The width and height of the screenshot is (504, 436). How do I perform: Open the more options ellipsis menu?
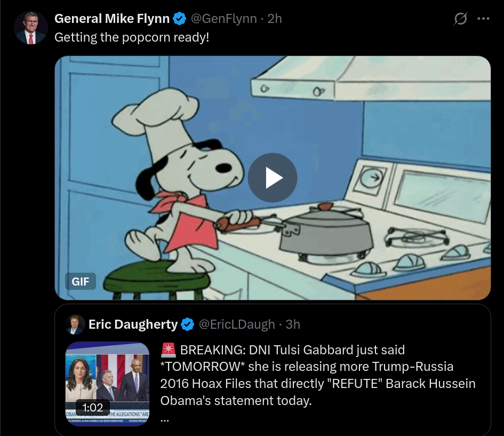[x=483, y=19]
